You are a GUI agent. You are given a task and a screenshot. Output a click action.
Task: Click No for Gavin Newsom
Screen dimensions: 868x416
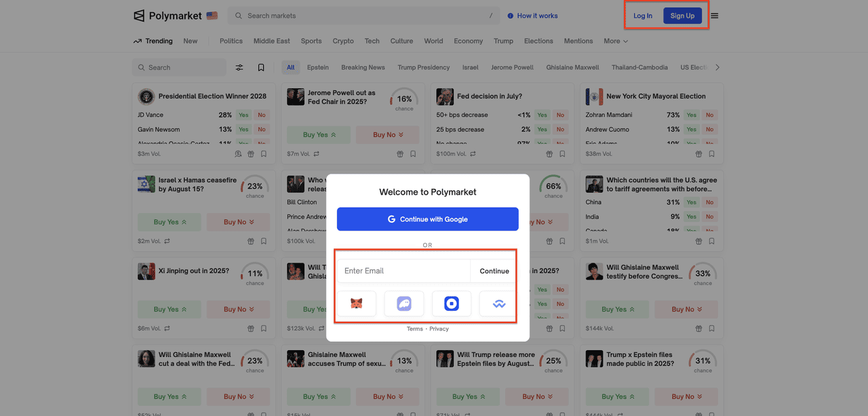[262, 129]
